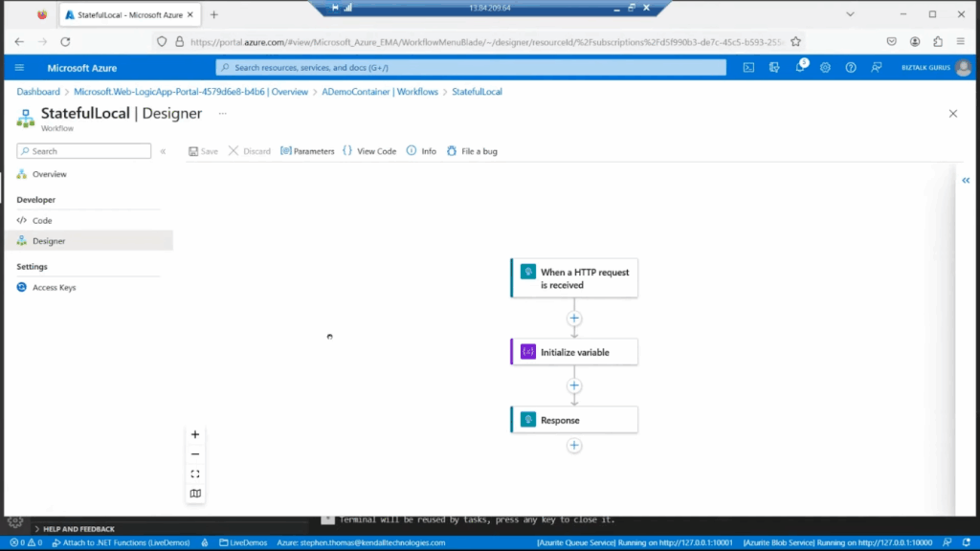Image resolution: width=980 pixels, height=551 pixels.
Task: Open the Azure help question mark
Action: (851, 68)
